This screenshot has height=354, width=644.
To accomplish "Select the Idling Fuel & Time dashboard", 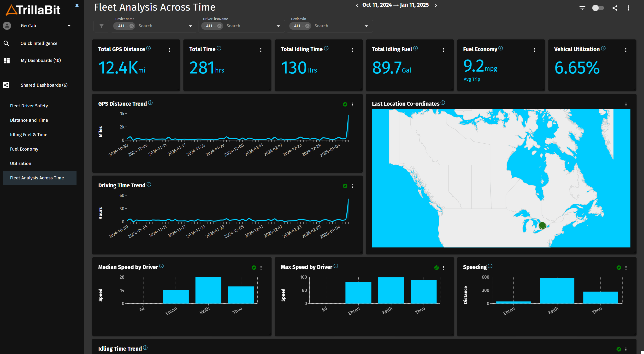I will pos(29,134).
